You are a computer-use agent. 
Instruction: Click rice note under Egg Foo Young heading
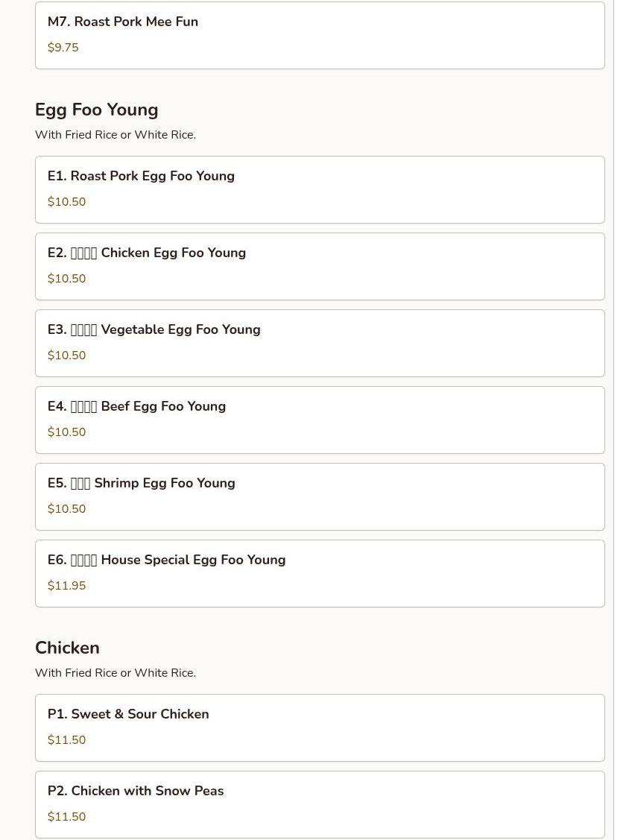point(116,135)
